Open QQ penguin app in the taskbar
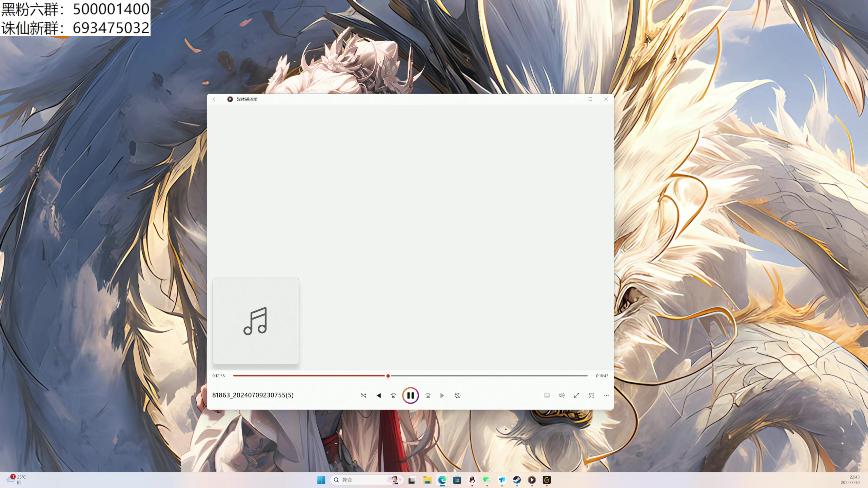The height and width of the screenshot is (488, 868). [472, 480]
